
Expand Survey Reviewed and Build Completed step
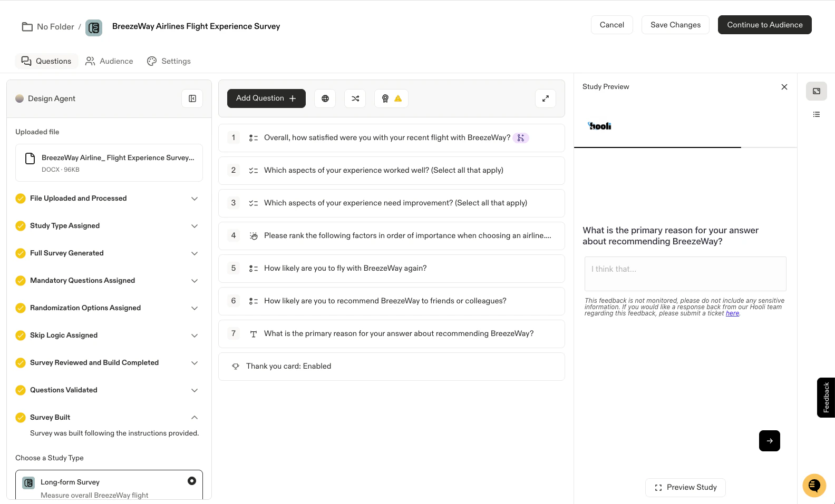coord(195,363)
